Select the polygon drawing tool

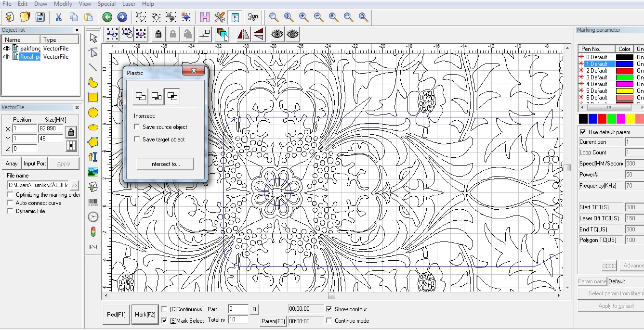pos(93,142)
